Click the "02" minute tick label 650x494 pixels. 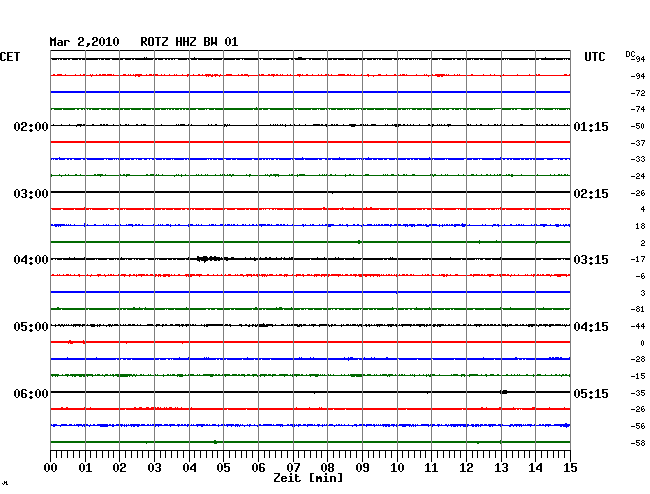(119, 468)
